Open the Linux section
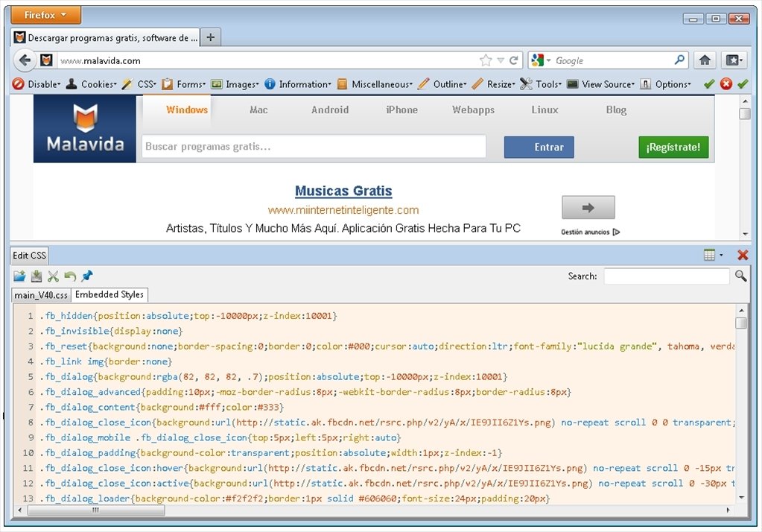Screen dimensions: 762x532 tap(544, 110)
